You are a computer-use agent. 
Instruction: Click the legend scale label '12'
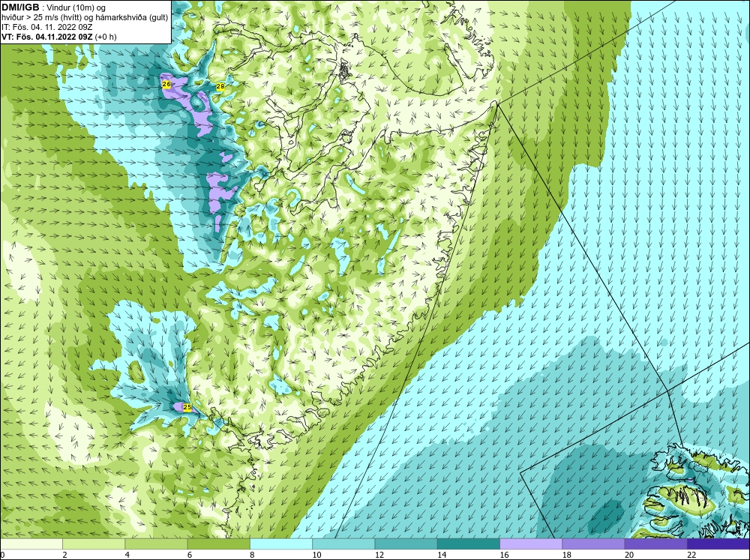click(379, 555)
